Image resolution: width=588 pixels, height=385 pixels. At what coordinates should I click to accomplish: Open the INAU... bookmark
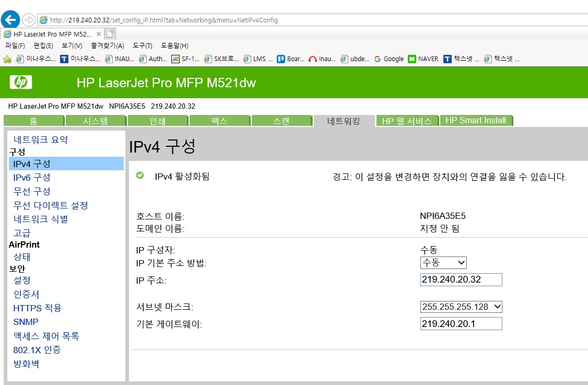point(119,59)
